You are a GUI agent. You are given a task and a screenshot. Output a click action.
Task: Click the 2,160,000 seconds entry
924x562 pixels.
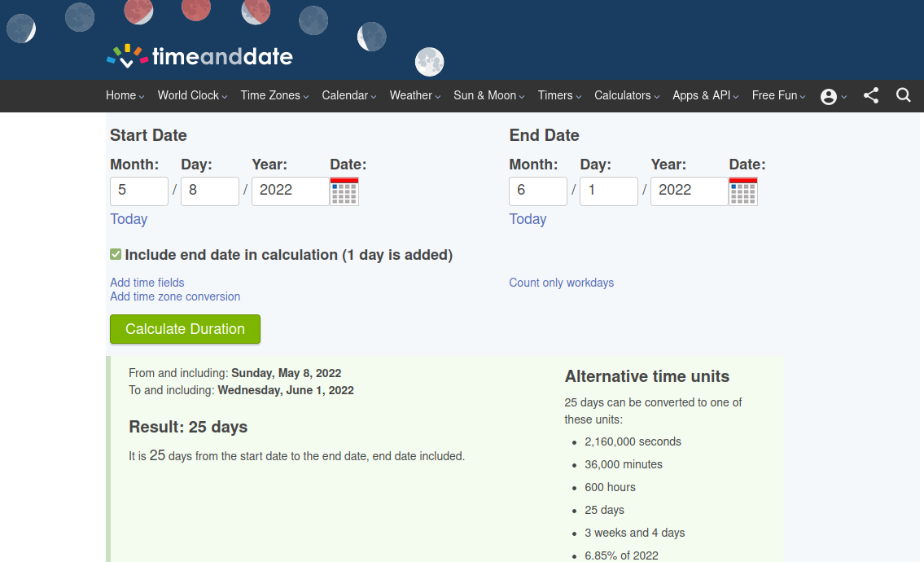tap(633, 441)
